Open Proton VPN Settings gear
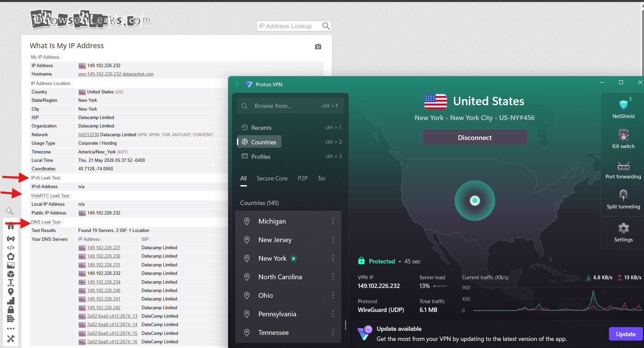This screenshot has height=348, width=644. 623,232
